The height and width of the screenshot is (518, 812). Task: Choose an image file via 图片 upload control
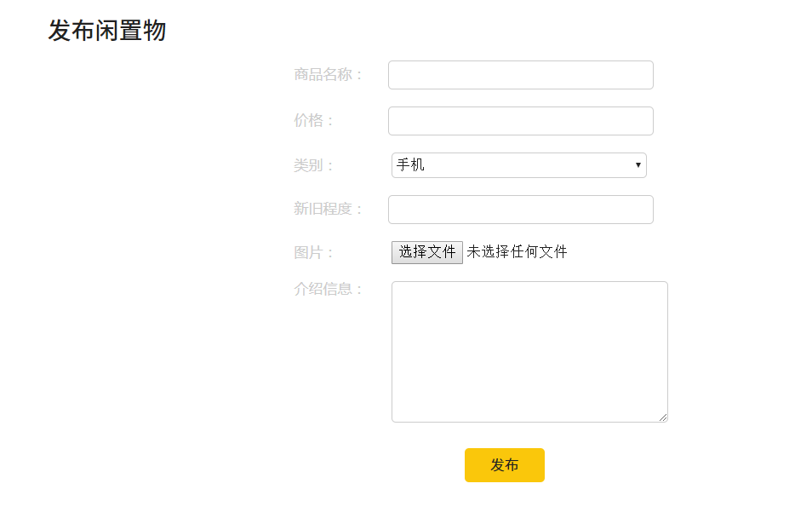[427, 252]
